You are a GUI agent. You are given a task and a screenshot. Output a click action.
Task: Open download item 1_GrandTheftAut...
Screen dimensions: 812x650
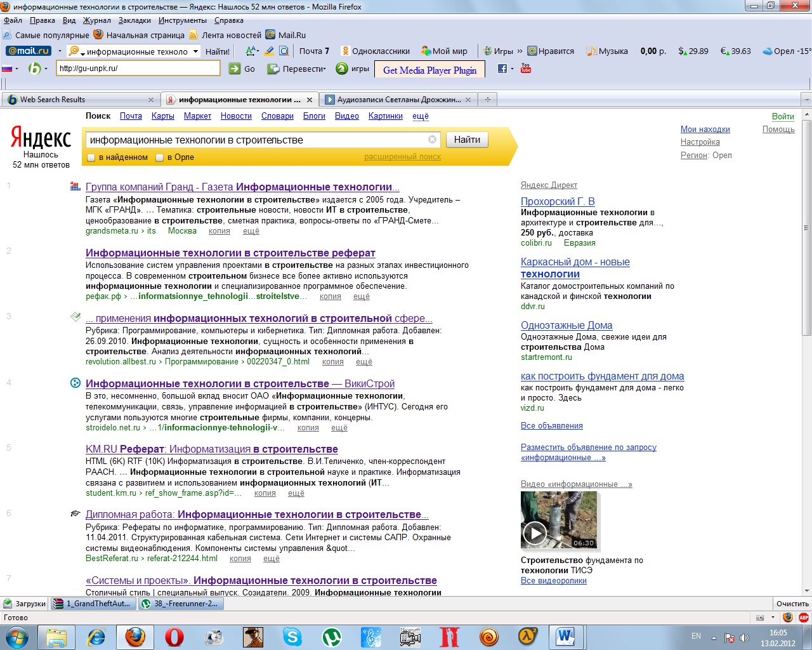click(93, 604)
